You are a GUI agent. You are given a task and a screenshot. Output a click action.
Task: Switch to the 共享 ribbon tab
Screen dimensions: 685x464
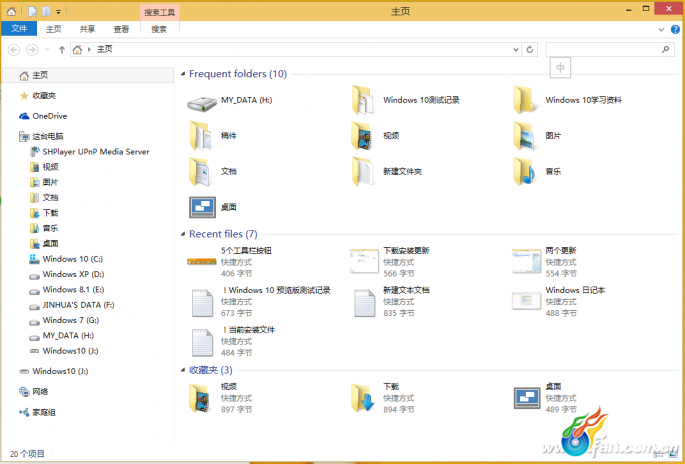(x=87, y=29)
